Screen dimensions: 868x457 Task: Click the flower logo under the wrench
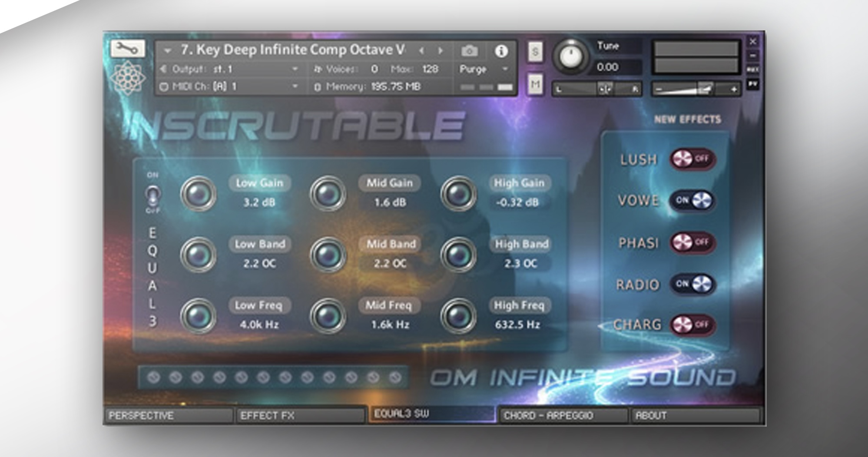click(x=127, y=78)
